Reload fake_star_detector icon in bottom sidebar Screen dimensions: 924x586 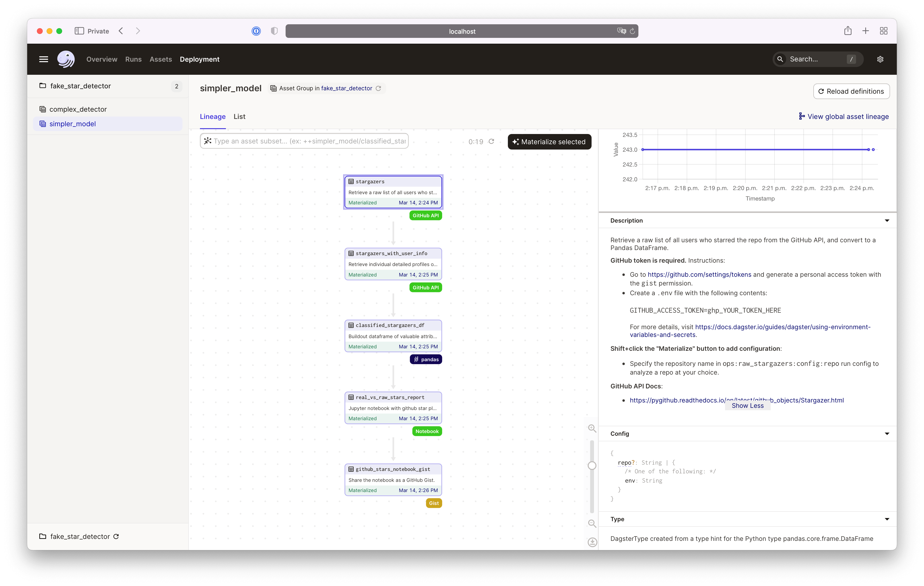click(x=116, y=536)
